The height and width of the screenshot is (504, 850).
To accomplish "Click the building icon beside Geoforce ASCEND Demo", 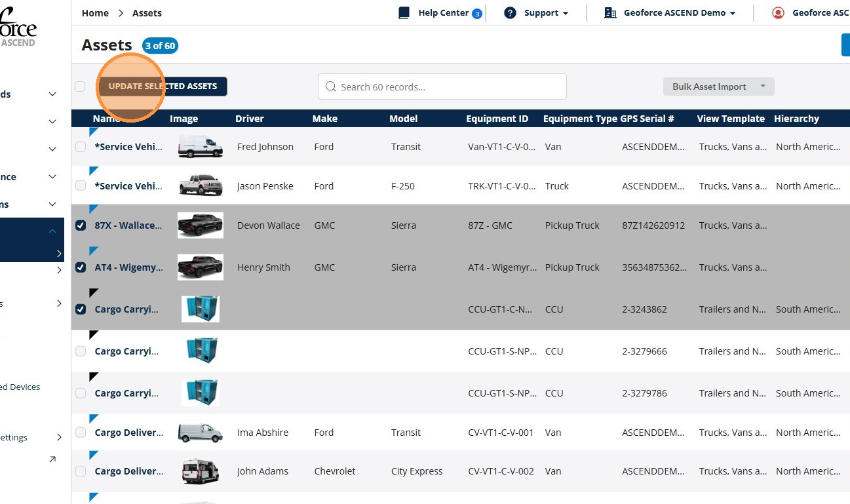I will coord(610,13).
